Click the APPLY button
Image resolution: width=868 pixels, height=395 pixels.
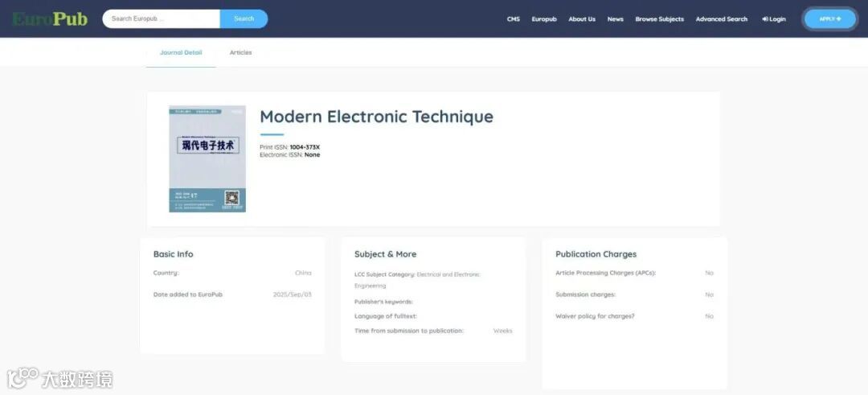[829, 19]
